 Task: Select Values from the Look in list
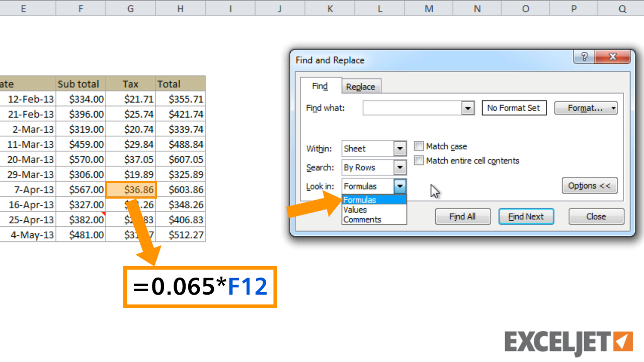[355, 210]
